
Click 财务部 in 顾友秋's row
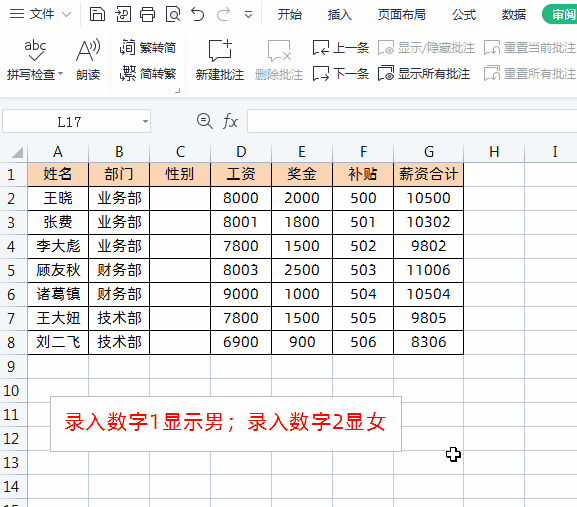119,270
